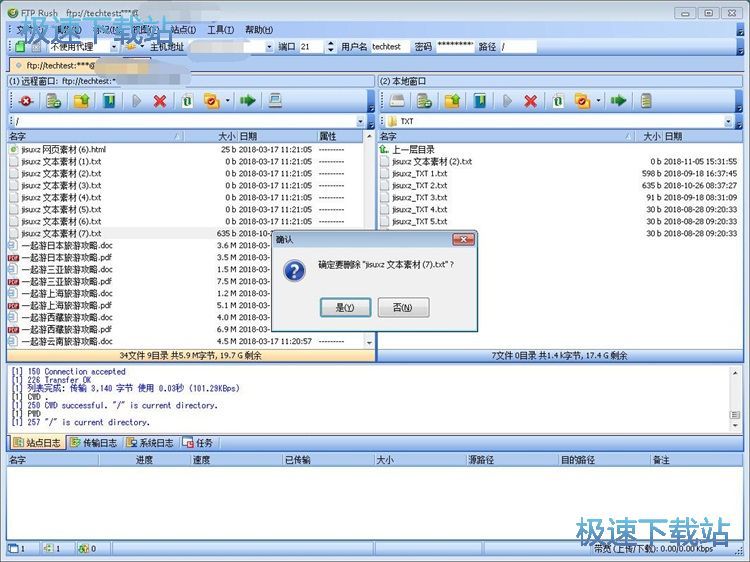The image size is (750, 562).
Task: Click refresh list icon in local window toolbar
Action: click(424, 101)
